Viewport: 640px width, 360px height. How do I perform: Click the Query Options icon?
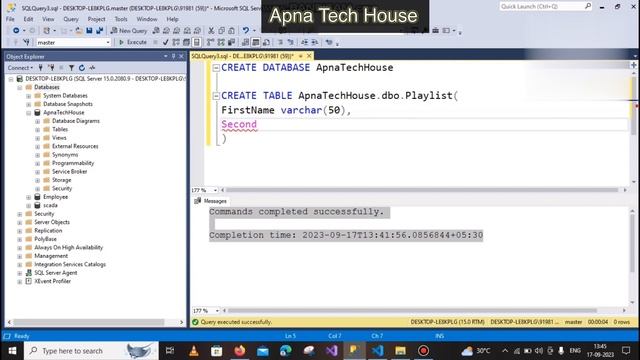click(186, 42)
